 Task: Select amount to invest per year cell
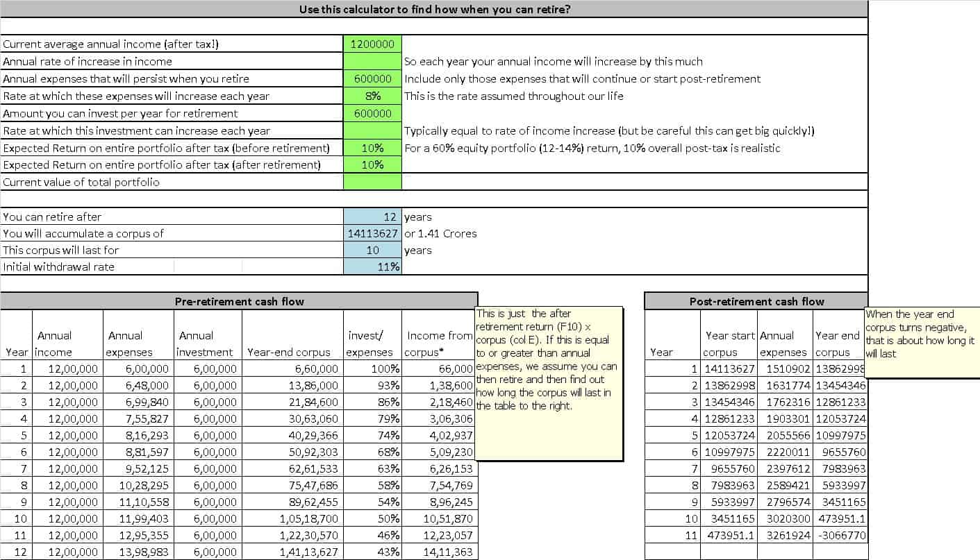(372, 113)
